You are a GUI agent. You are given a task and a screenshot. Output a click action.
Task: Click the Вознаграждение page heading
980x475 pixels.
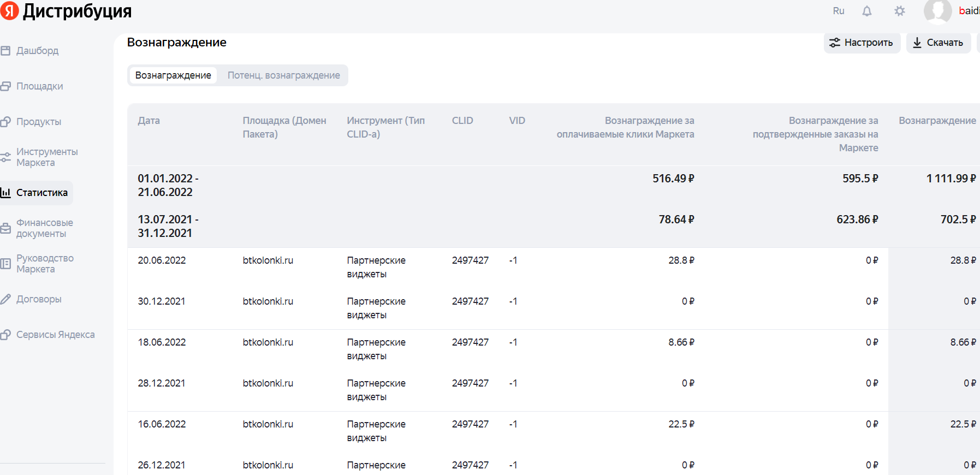(x=177, y=42)
